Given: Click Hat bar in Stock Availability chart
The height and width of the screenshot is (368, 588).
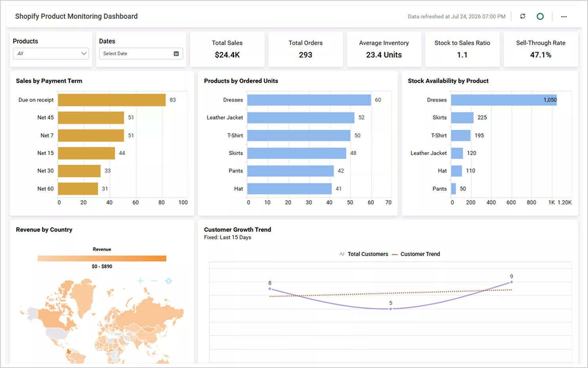Looking at the screenshot, I should tap(456, 171).
